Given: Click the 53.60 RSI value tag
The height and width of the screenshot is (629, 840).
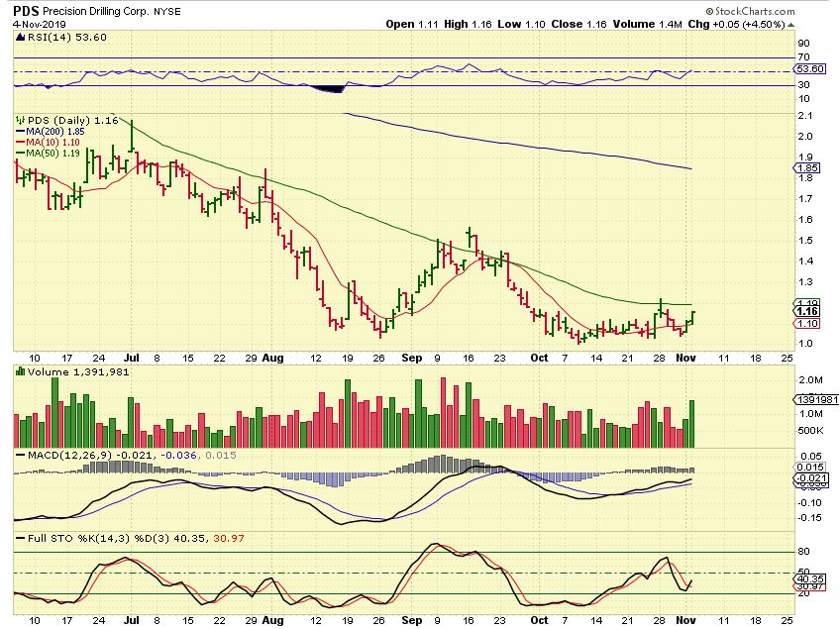Looking at the screenshot, I should [x=810, y=69].
